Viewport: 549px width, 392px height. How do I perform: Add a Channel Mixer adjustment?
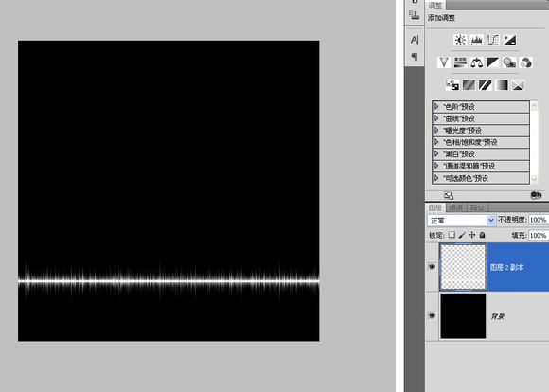(x=526, y=62)
